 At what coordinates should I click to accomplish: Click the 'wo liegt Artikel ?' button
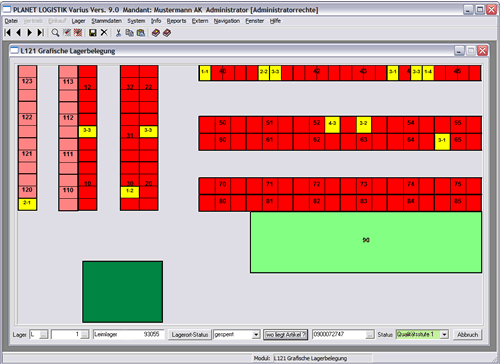point(286,334)
